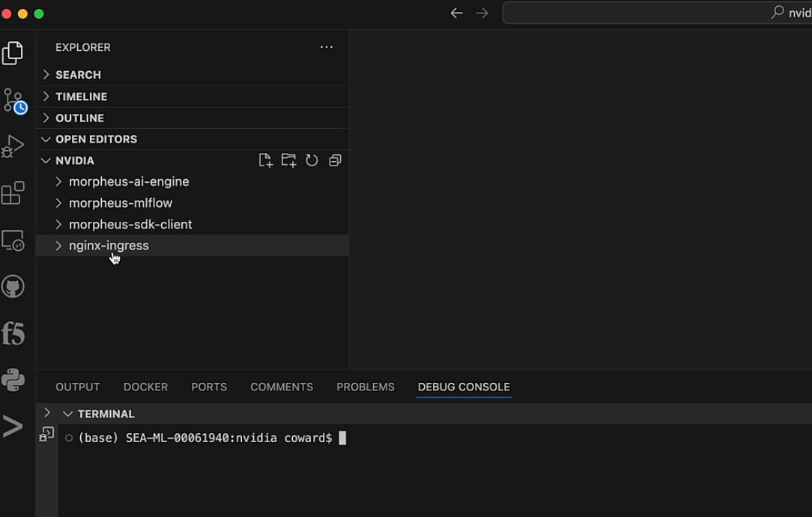Open the Extensions view
812x517 pixels.
click(13, 193)
